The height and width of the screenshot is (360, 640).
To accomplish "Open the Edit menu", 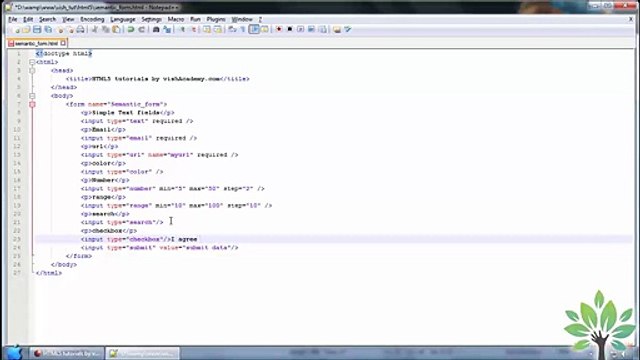I will pyautogui.click(x=28, y=19).
